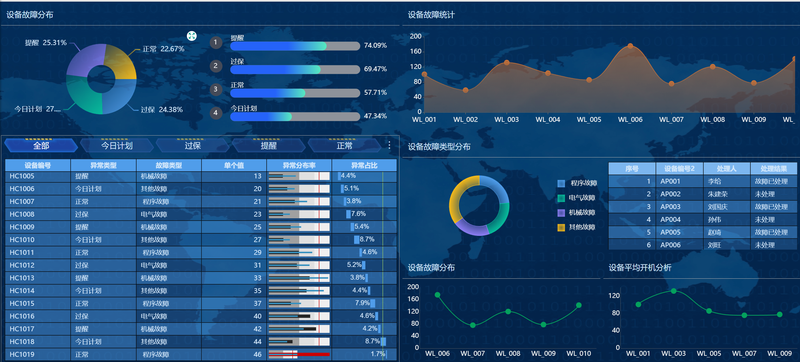
Task: Click the move/expand icon beside the pie chart
Action: pos(192,36)
